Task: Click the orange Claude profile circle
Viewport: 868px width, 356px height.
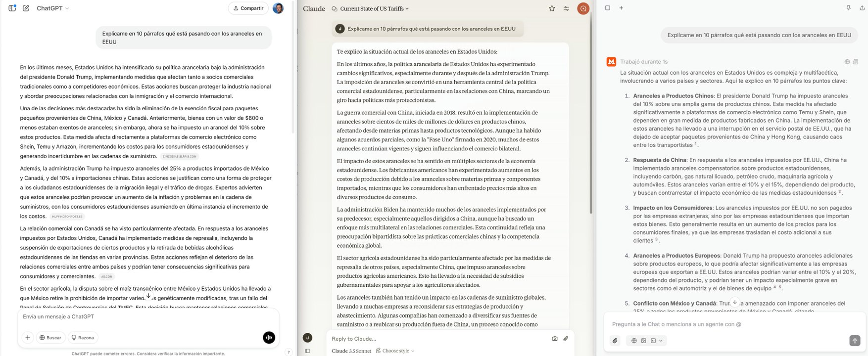Action: click(583, 8)
